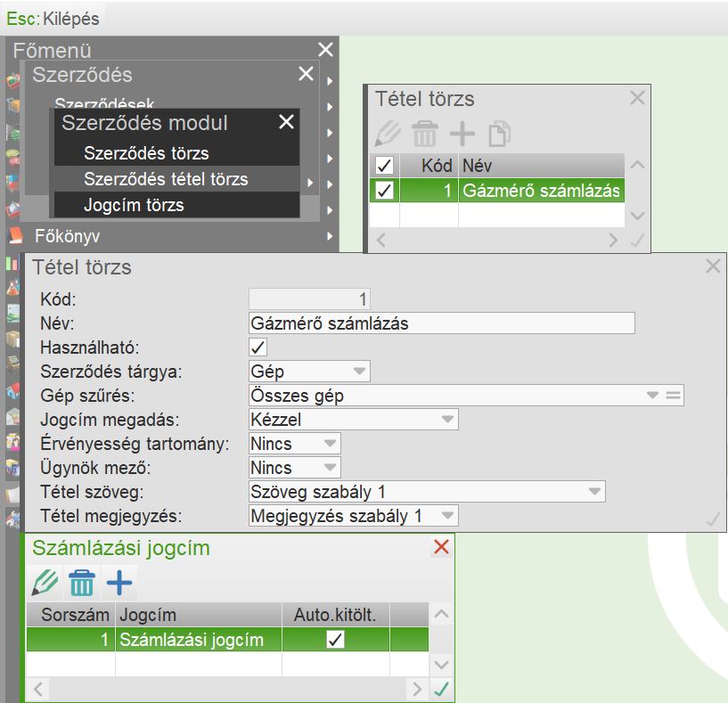Toggle checkbox on Gázmérő számlázás row

click(x=384, y=191)
